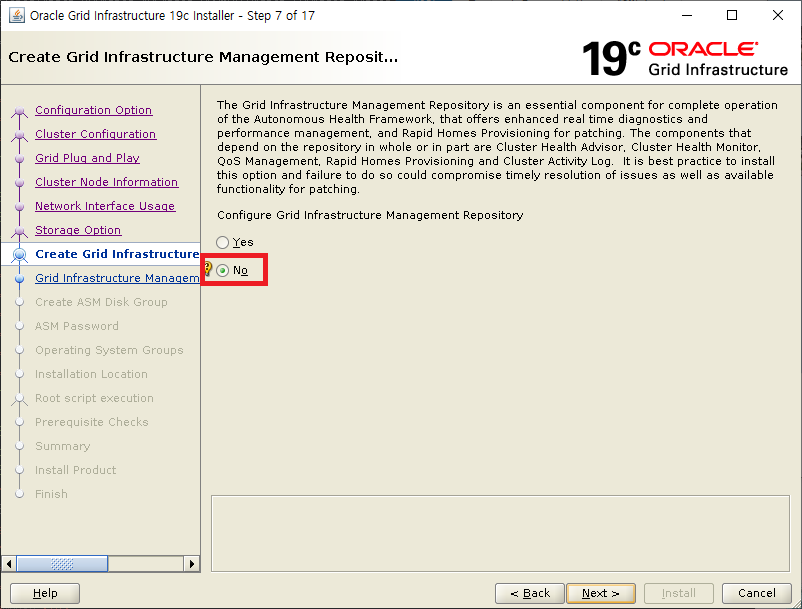Click the Configure Grid Infrastructure Management Repository label
Image resolution: width=802 pixels, height=609 pixels.
pos(370,215)
